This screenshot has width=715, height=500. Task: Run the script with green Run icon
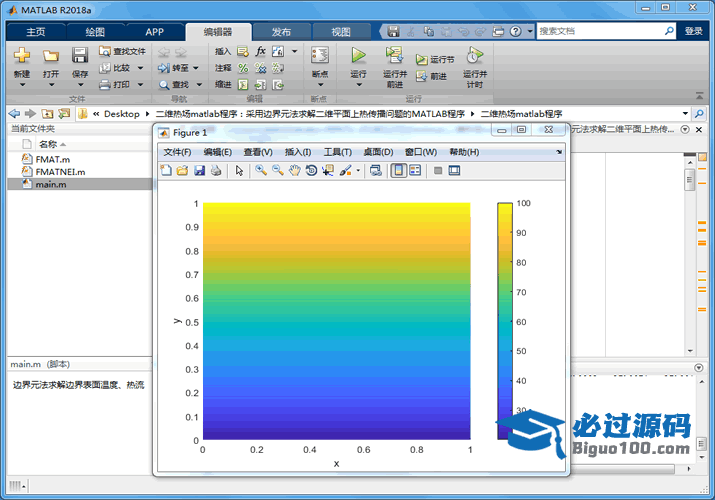(x=358, y=55)
